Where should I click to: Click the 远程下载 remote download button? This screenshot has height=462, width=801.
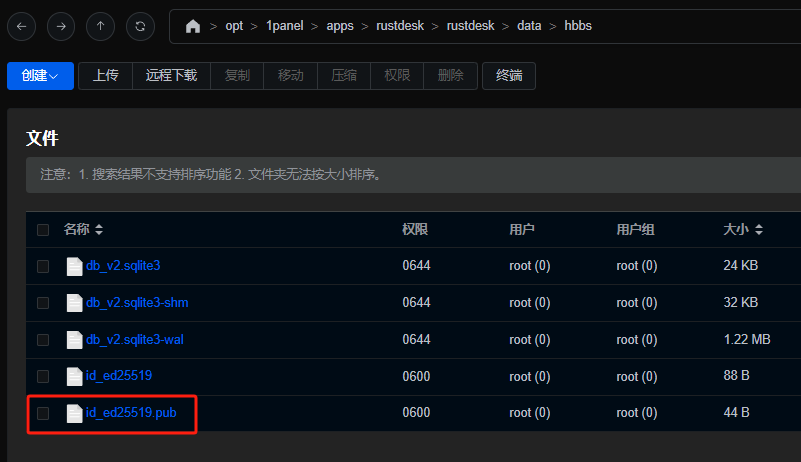(172, 76)
